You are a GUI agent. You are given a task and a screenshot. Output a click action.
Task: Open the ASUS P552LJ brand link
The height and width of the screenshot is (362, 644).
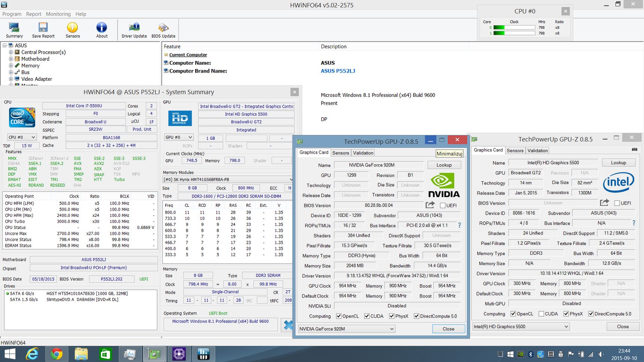(338, 71)
